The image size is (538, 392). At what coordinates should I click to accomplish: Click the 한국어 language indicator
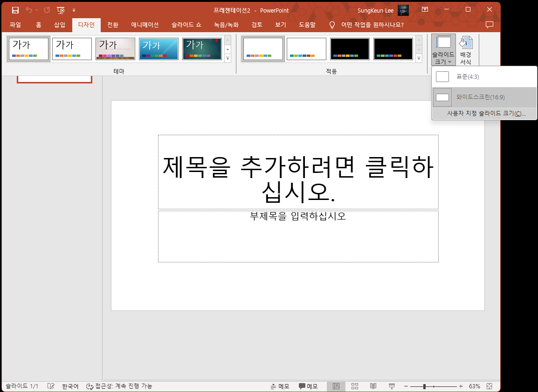coord(70,386)
